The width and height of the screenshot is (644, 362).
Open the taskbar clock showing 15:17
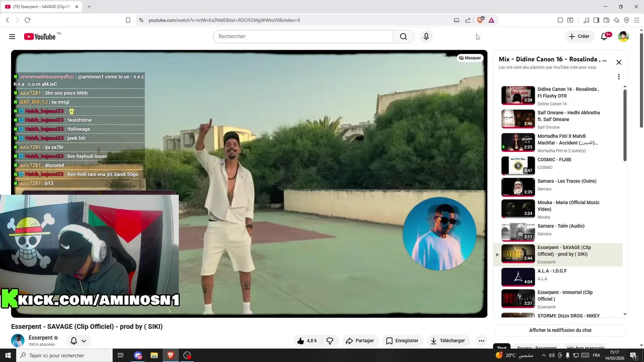614,355
